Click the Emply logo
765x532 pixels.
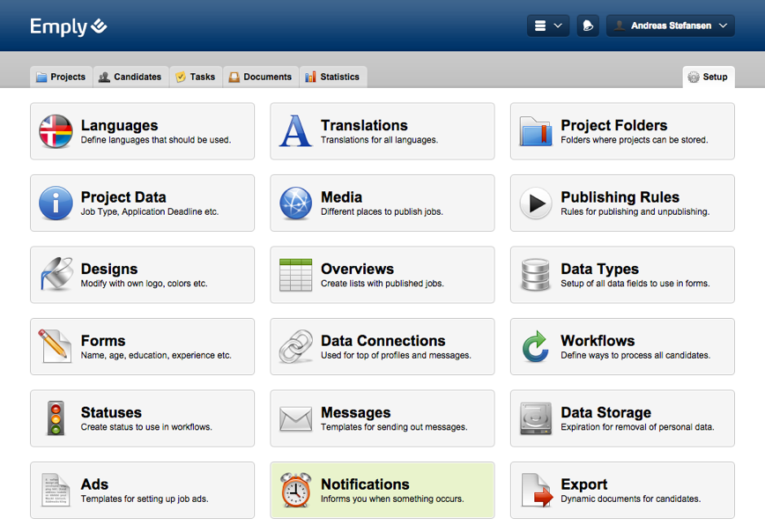pyautogui.click(x=68, y=26)
